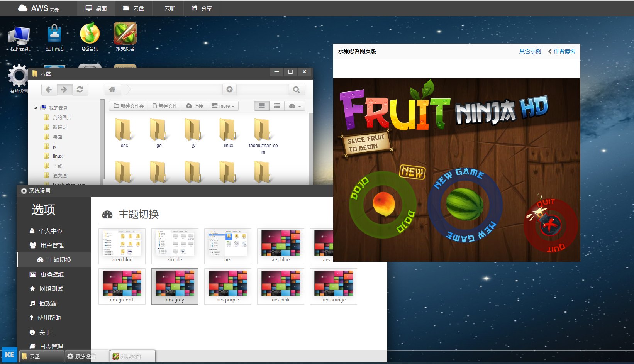
Task: Collapse the 我的云盘 tree node
Action: [36, 108]
